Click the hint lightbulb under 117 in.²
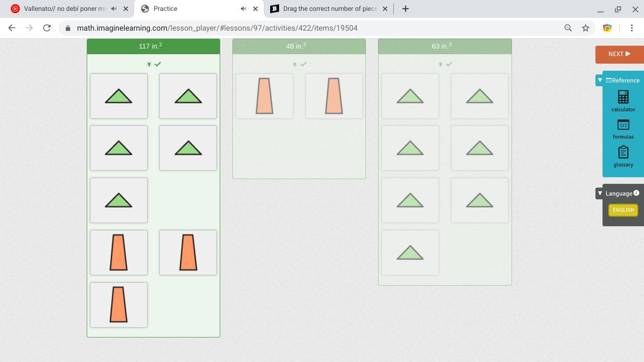This screenshot has height=362, width=644. click(149, 64)
